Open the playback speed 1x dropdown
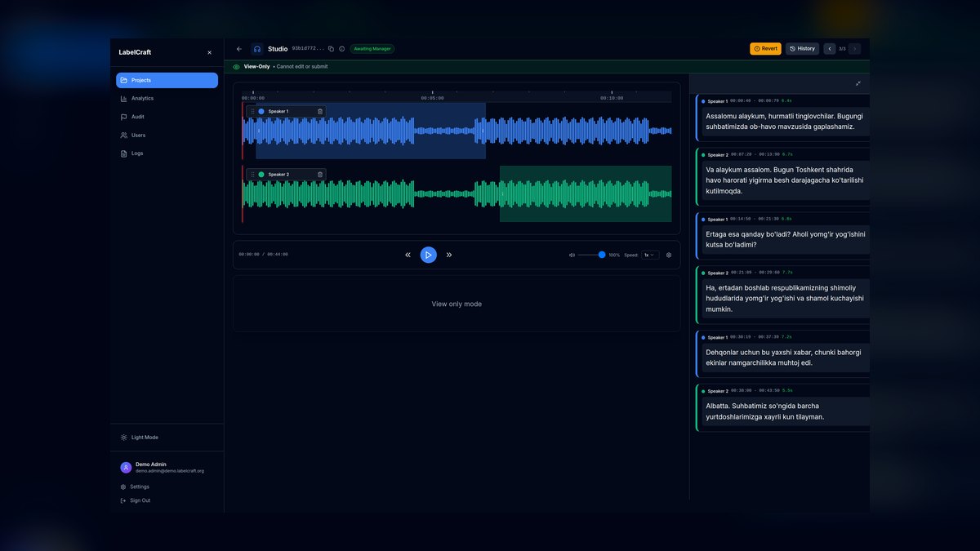Image resolution: width=980 pixels, height=551 pixels. point(650,255)
